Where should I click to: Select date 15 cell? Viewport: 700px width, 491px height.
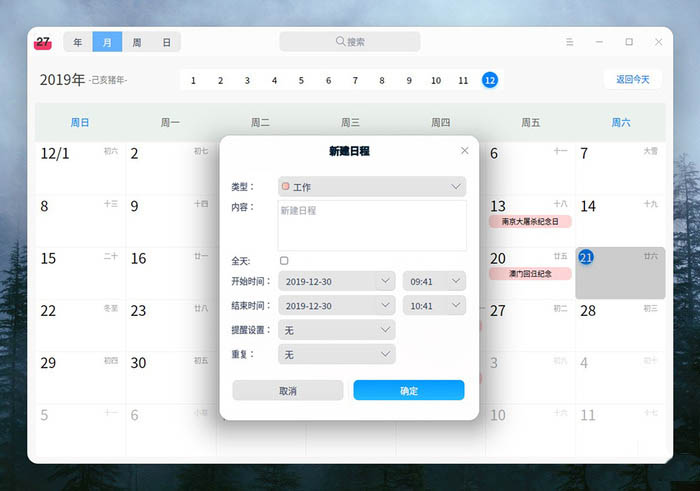coord(80,273)
